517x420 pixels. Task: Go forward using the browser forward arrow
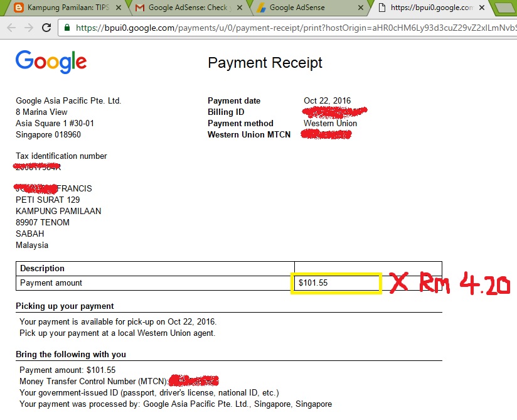point(29,28)
